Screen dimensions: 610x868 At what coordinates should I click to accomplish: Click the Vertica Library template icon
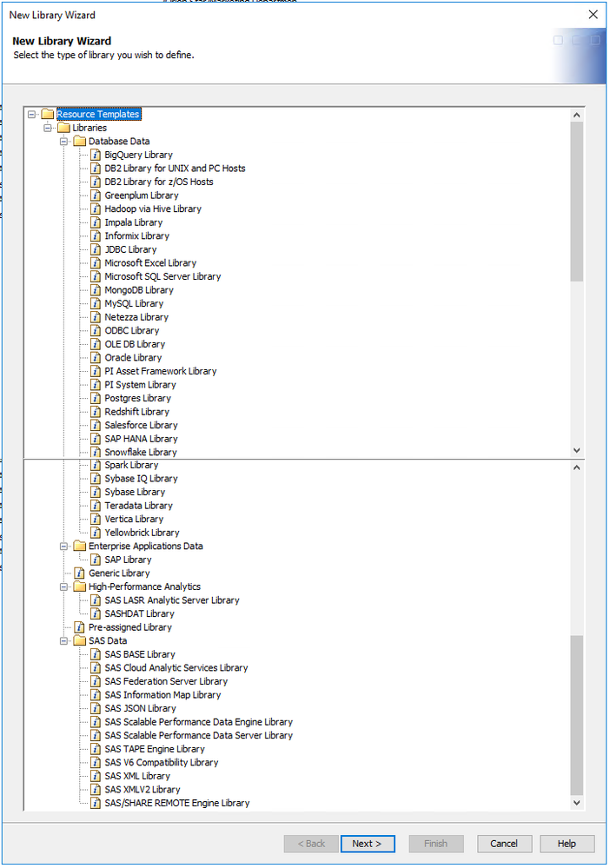point(96,520)
